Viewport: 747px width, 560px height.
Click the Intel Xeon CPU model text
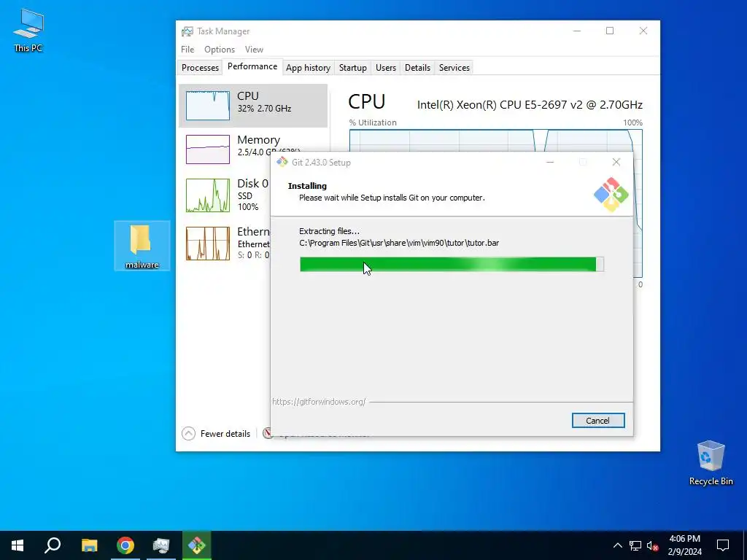click(530, 105)
